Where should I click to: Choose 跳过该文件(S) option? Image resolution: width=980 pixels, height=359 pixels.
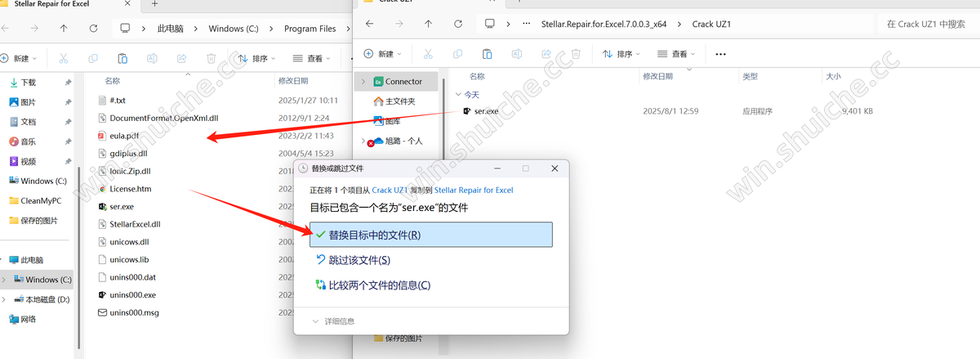click(352, 260)
